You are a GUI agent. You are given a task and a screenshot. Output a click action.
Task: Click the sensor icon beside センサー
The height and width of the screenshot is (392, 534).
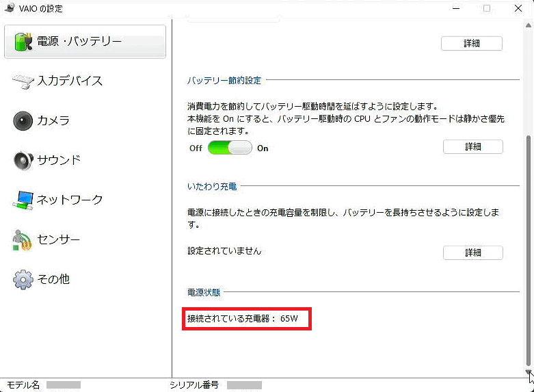[x=22, y=240]
